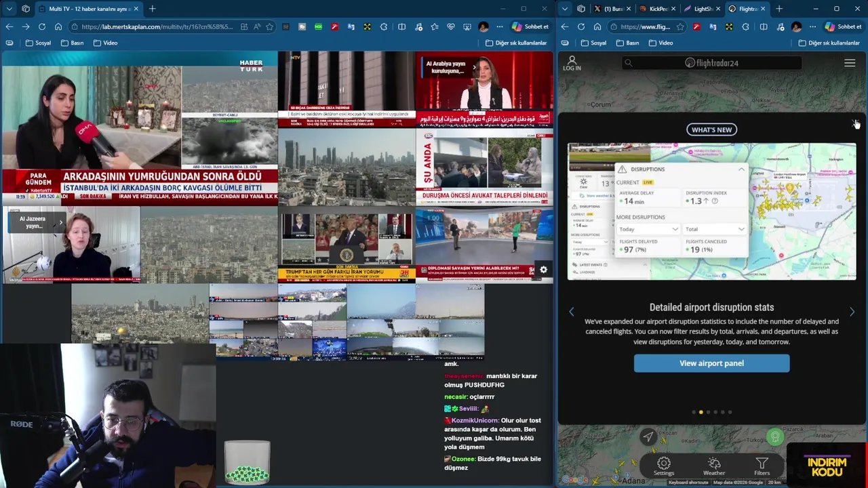Open workspaces icon in right window

pos(581,9)
